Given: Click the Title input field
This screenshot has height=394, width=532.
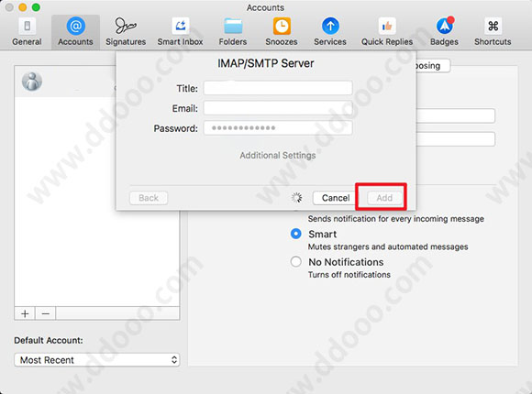Looking at the screenshot, I should (278, 88).
